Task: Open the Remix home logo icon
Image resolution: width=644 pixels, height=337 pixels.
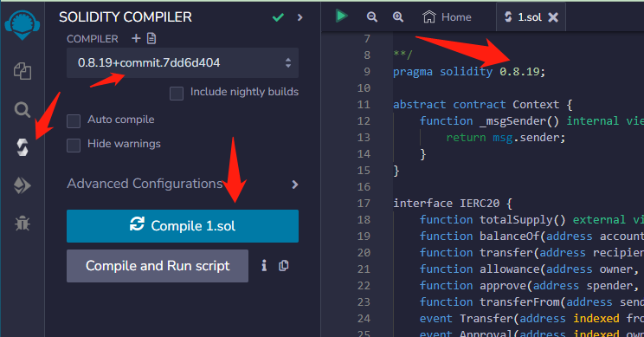Action: click(x=23, y=24)
